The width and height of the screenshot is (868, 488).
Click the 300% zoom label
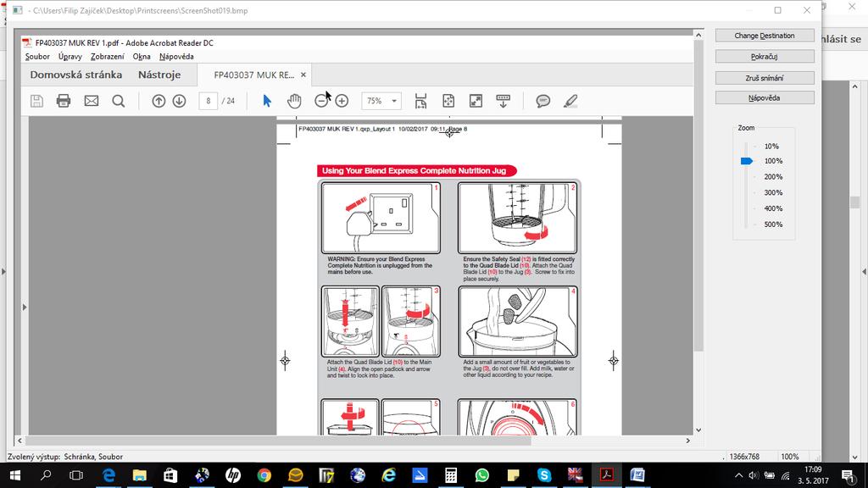[773, 192]
